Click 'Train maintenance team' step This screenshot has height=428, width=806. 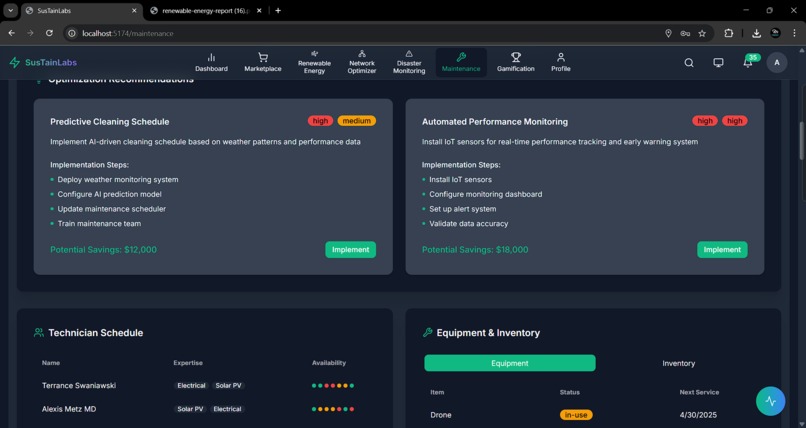(x=99, y=224)
